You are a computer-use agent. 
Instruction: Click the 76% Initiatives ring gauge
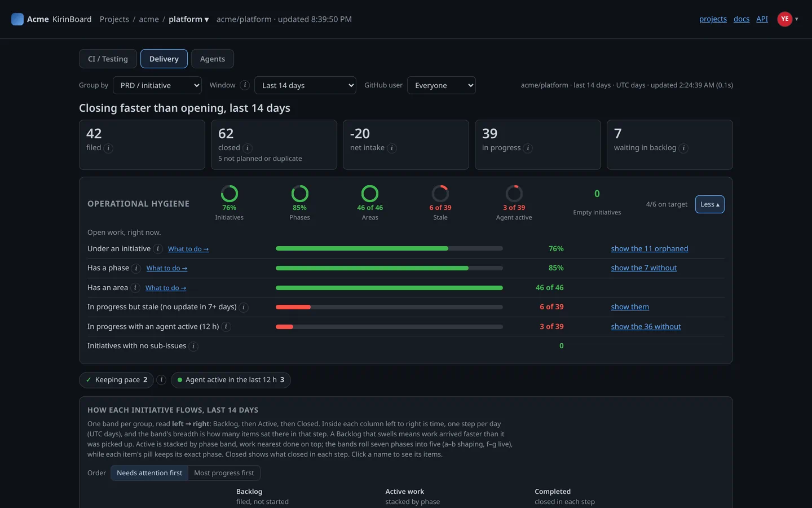pos(230,194)
